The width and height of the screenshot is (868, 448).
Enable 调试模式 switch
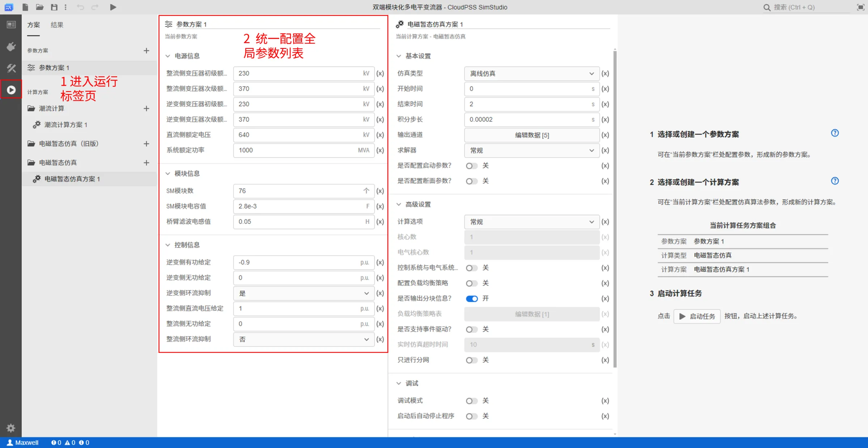point(472,401)
